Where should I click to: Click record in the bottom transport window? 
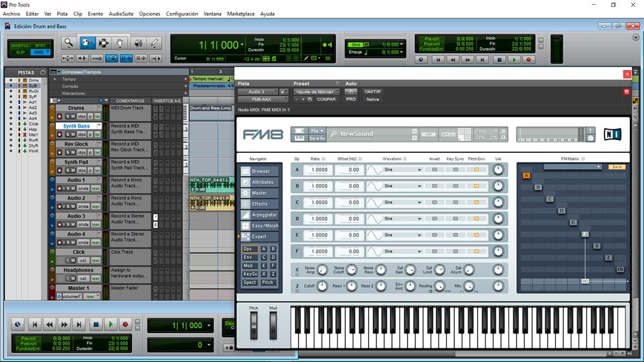click(125, 324)
